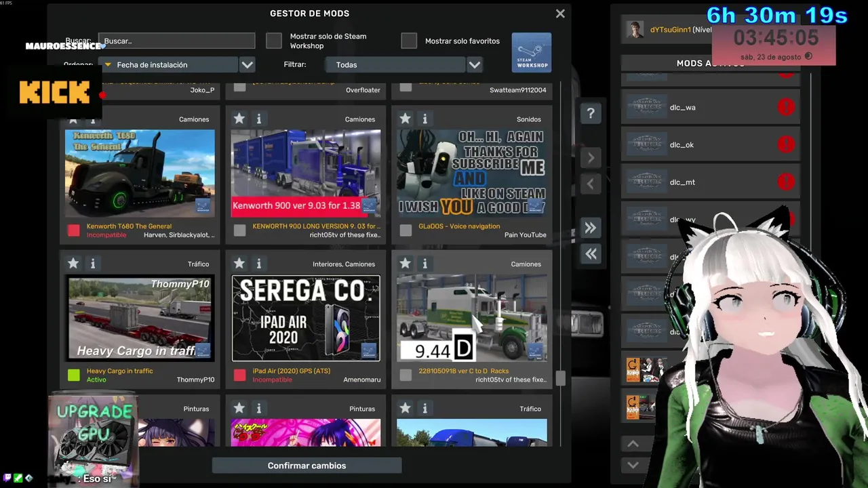Click the red warning icon on dlc_mt
868x488 pixels.
785,182
